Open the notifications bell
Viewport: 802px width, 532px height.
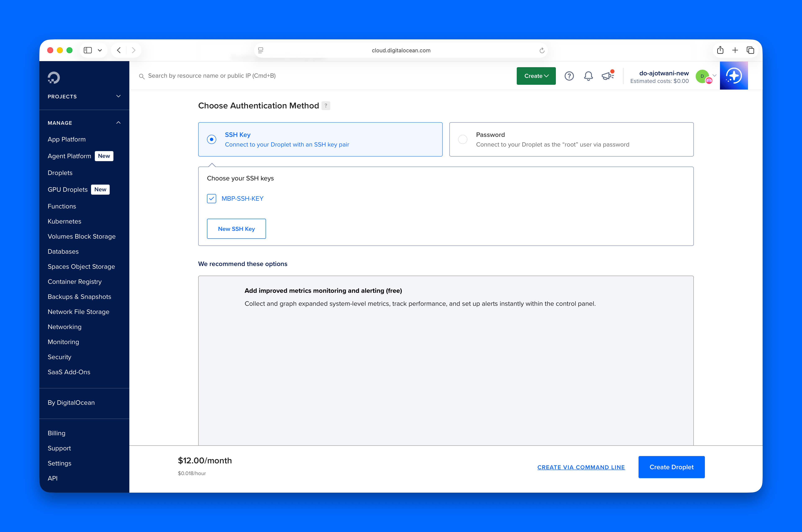pyautogui.click(x=589, y=76)
